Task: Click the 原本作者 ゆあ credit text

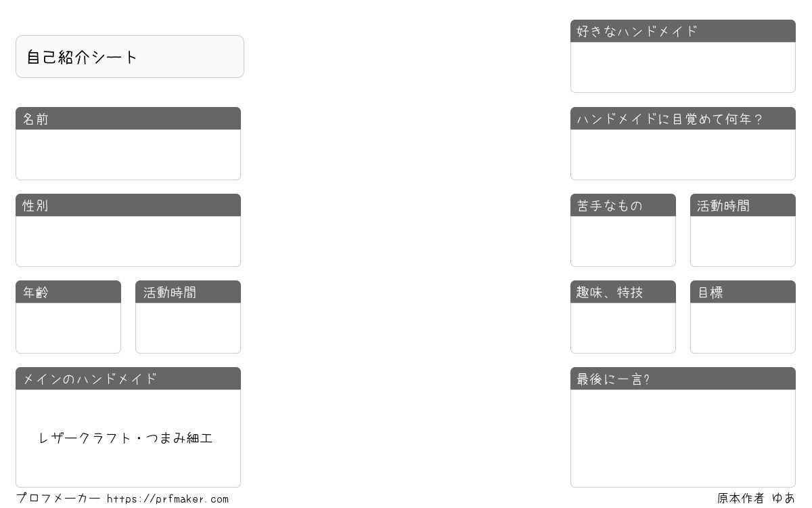Action: tap(756, 499)
